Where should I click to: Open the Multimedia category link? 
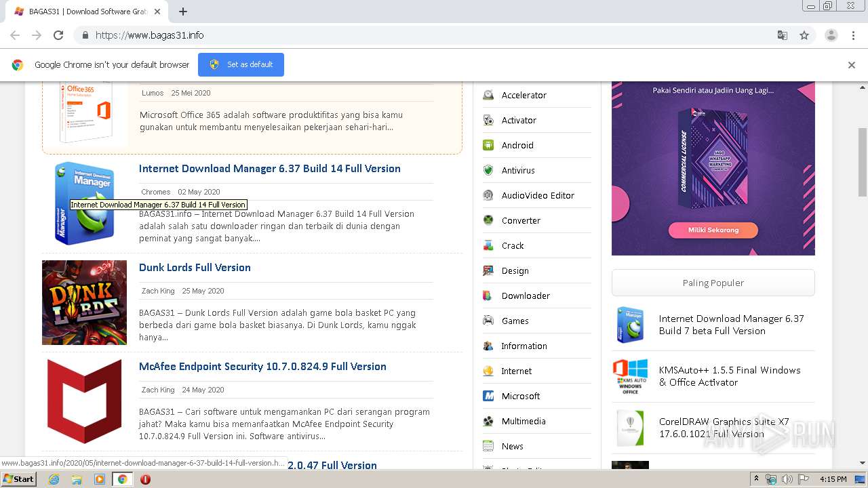pyautogui.click(x=524, y=422)
